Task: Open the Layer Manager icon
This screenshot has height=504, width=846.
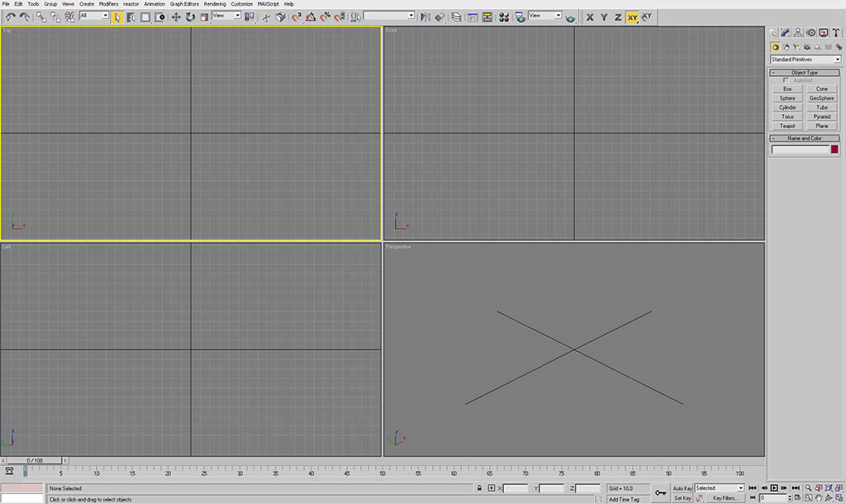Action: coord(456,17)
